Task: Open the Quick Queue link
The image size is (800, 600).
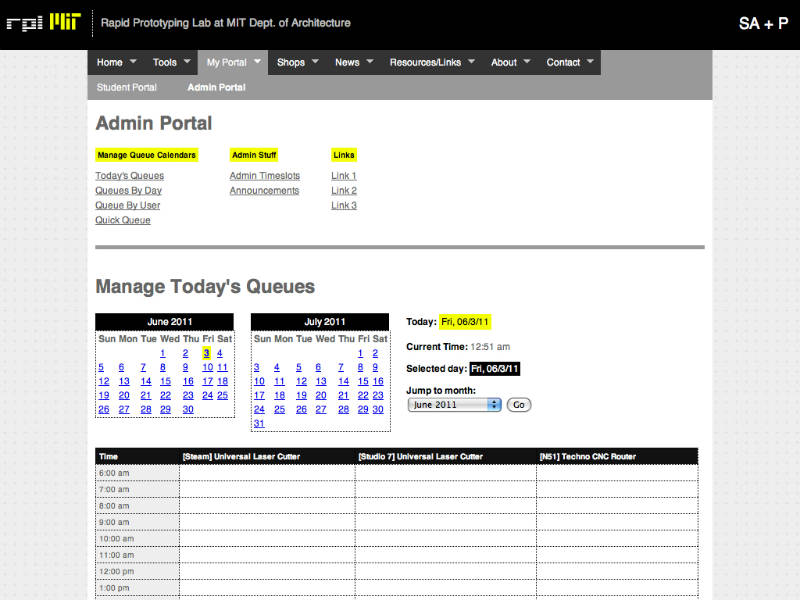Action: (x=123, y=221)
